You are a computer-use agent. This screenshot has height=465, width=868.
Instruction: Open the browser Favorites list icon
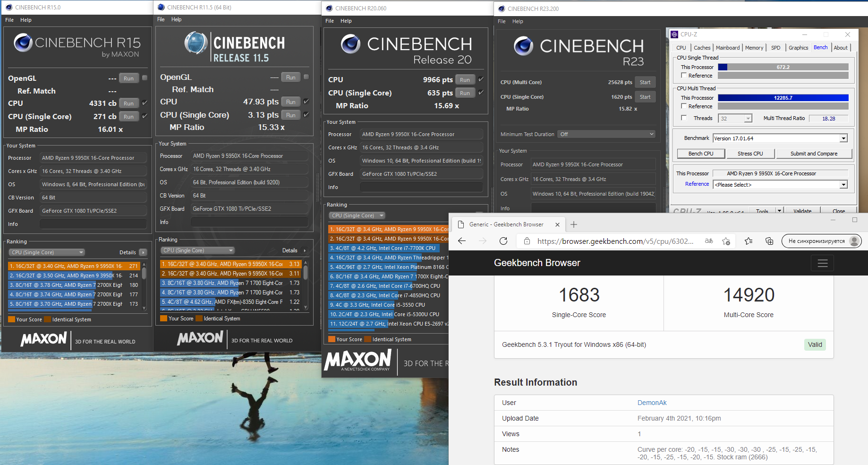(x=749, y=241)
